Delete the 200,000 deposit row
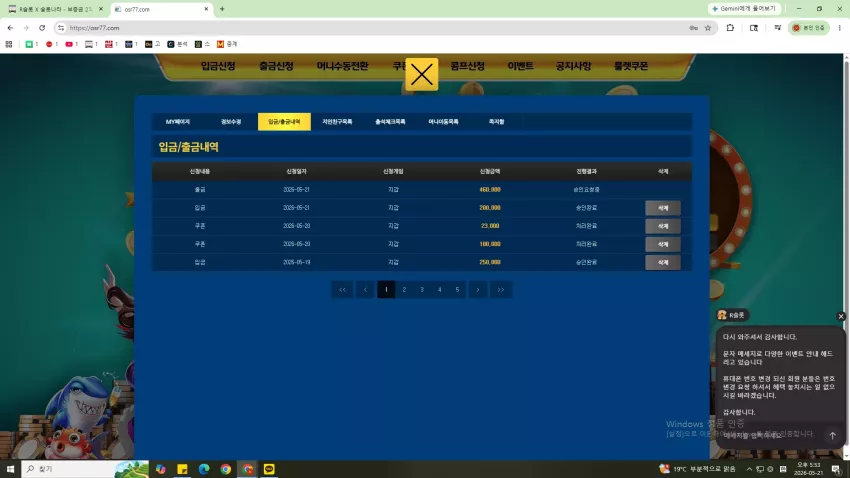The image size is (850, 478). [x=662, y=208]
